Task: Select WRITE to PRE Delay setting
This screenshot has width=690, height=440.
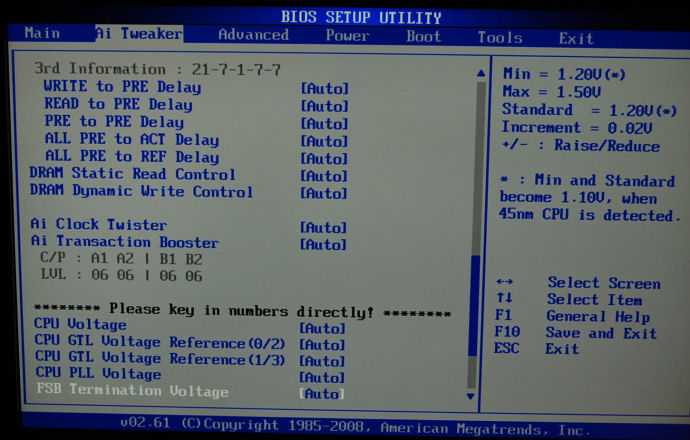Action: click(x=122, y=87)
